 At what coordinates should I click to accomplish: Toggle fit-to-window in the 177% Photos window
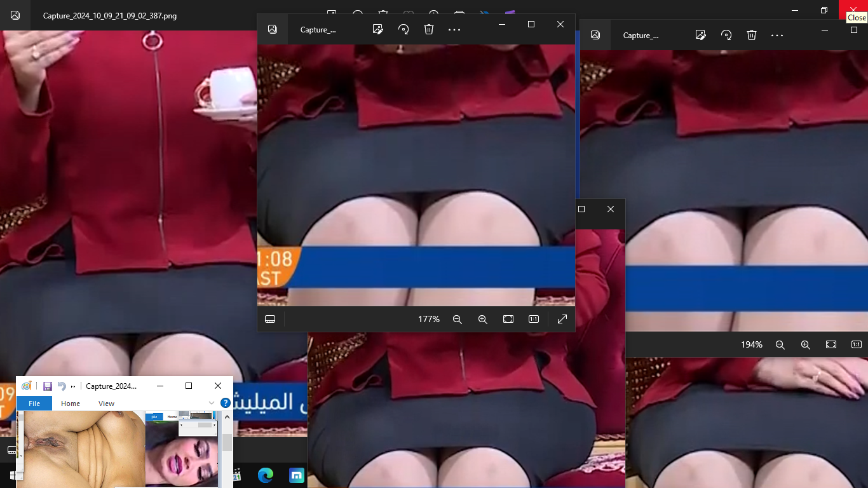(x=508, y=319)
